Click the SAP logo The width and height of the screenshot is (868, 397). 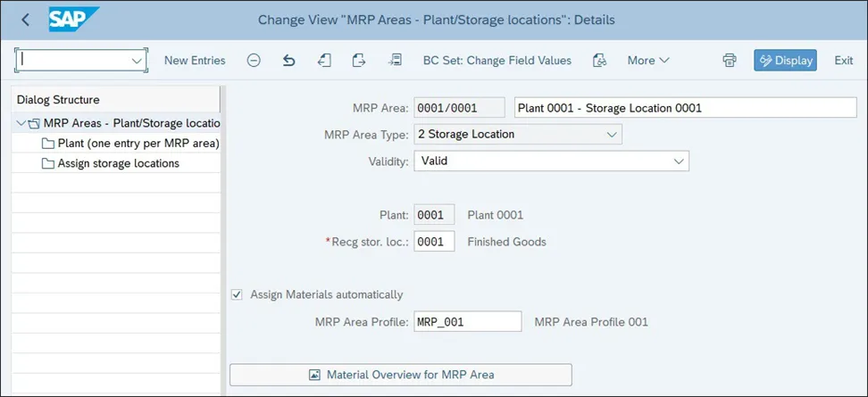[74, 20]
